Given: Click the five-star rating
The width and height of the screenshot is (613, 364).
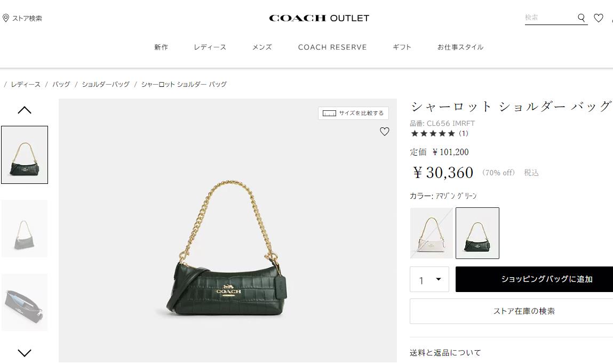Looking at the screenshot, I should (x=433, y=134).
